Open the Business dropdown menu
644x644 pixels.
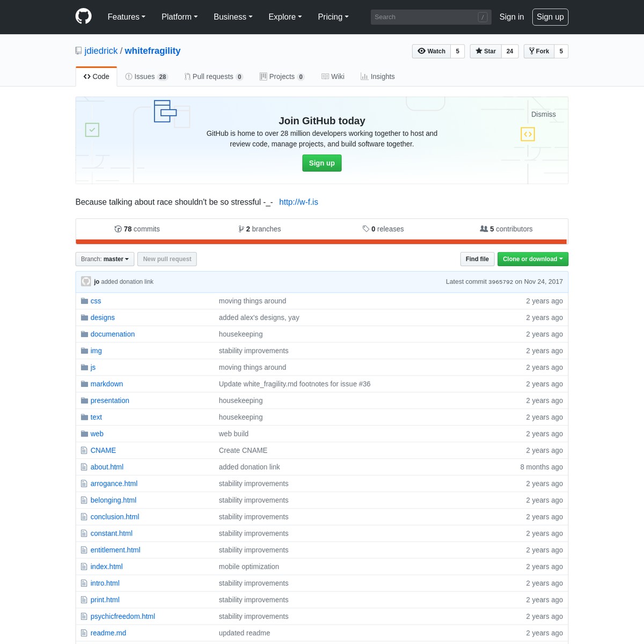pyautogui.click(x=233, y=17)
